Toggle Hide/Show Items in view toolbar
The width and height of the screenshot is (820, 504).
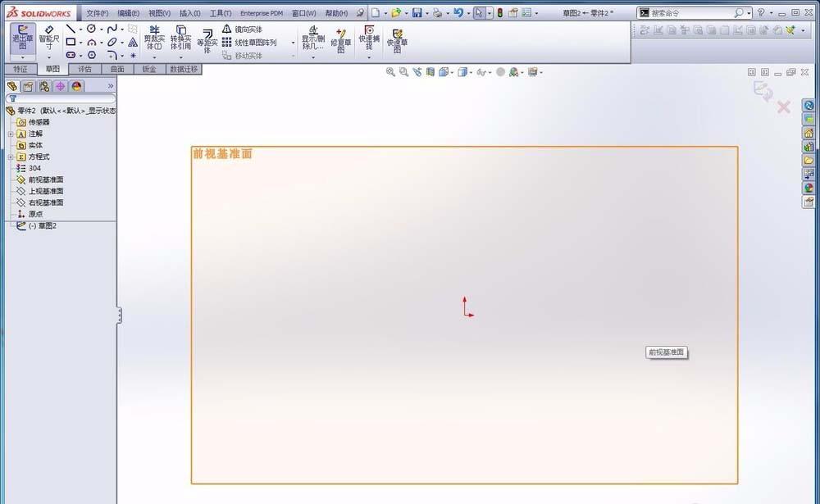(481, 71)
